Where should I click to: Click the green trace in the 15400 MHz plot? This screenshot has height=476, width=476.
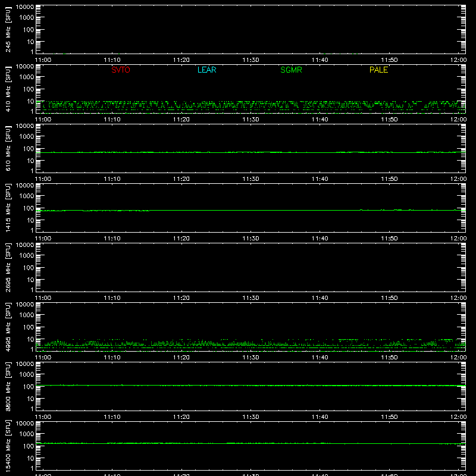coord(250,443)
